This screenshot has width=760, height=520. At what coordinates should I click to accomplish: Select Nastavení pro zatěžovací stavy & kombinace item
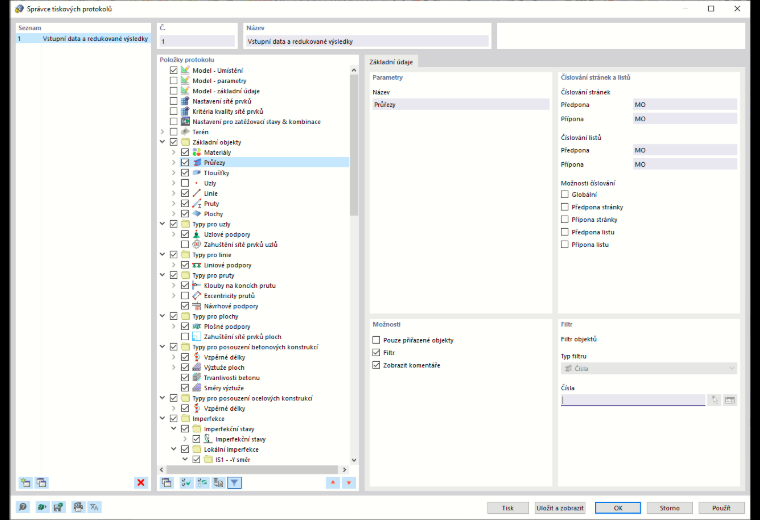[256, 122]
